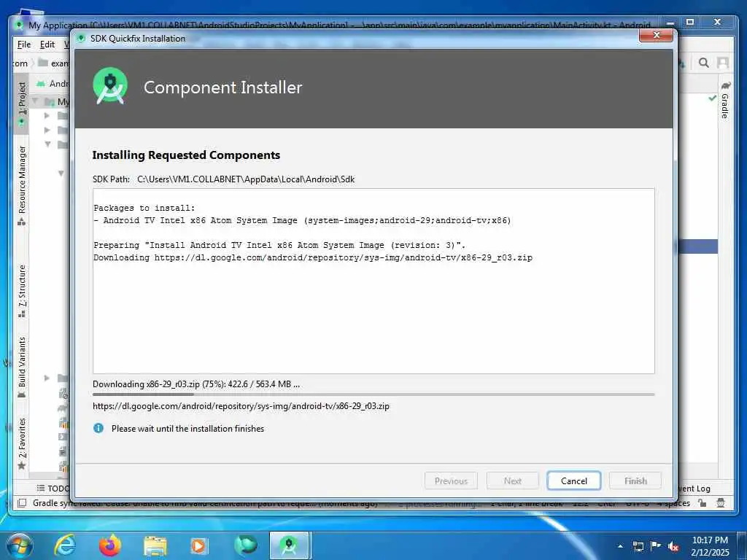
Task: Open the TODO tool window tab
Action: click(x=53, y=488)
